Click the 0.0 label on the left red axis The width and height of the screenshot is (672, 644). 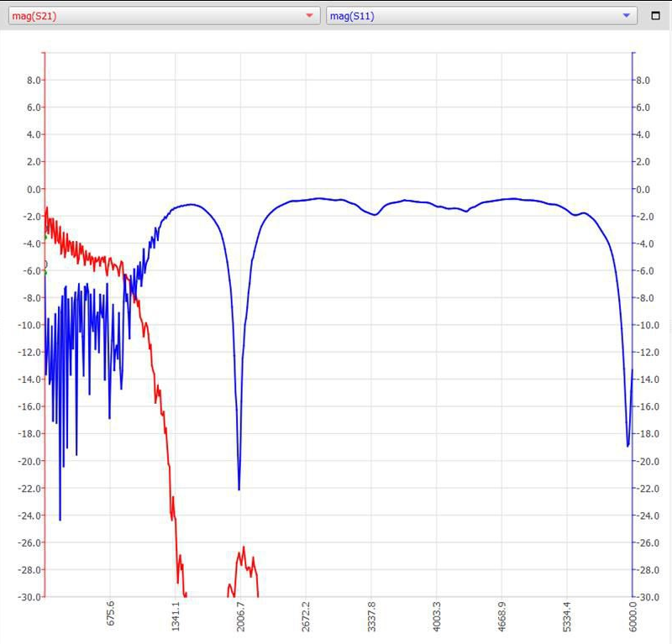tap(34, 189)
